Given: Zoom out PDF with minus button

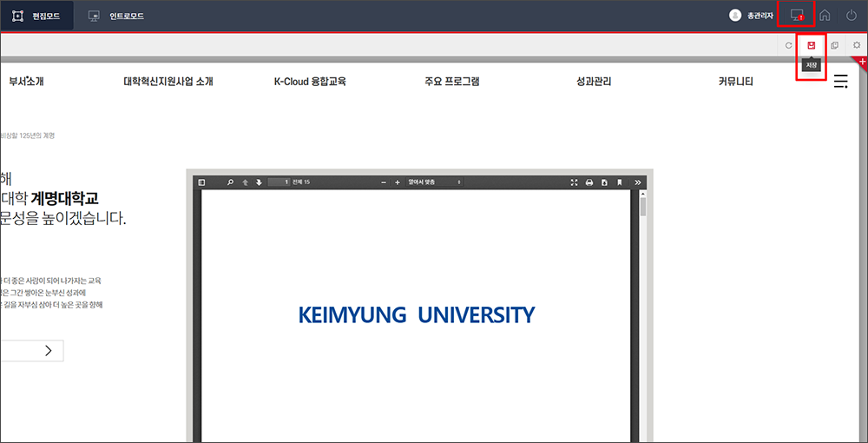Looking at the screenshot, I should tap(385, 182).
